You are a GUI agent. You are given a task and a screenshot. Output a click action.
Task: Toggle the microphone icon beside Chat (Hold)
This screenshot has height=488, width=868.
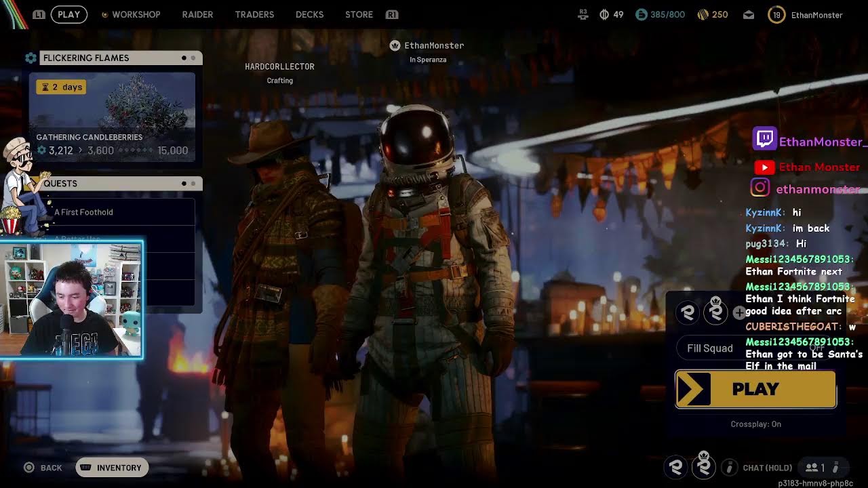(729, 468)
